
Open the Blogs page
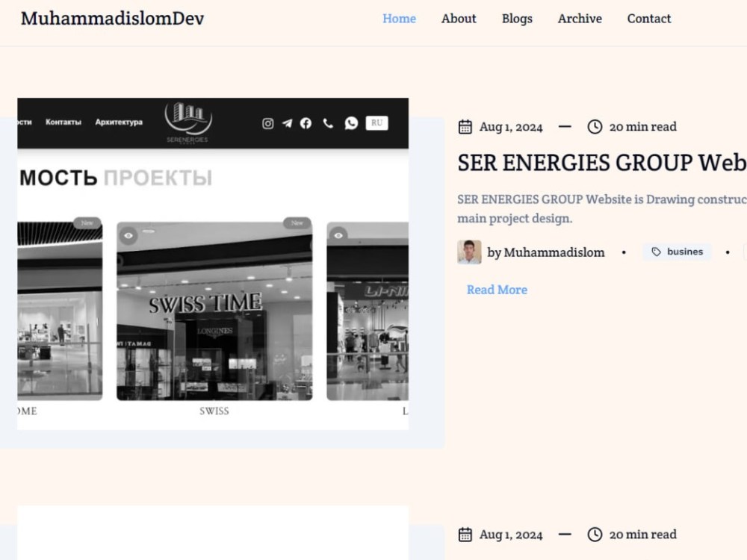[517, 19]
